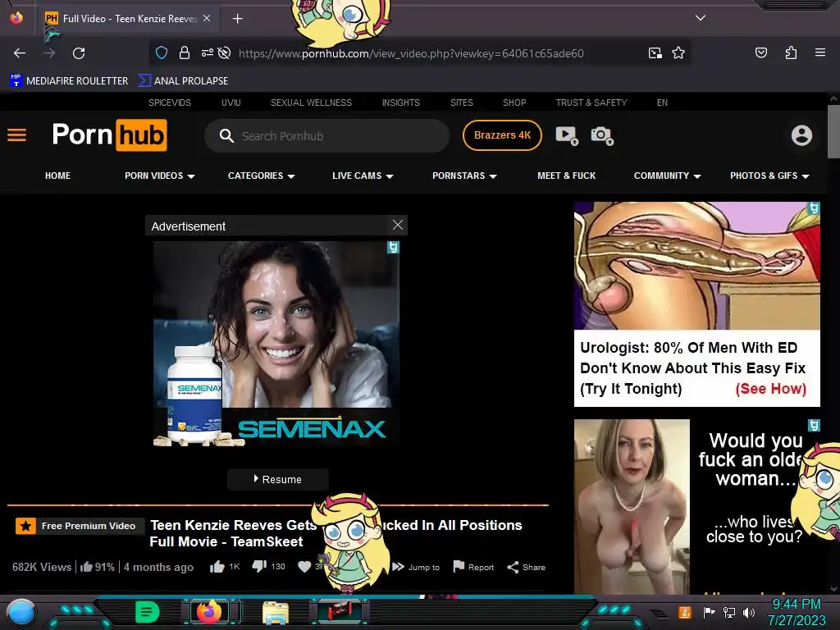
Task: Expand the COMMUNITY dropdown
Action: pos(667,176)
